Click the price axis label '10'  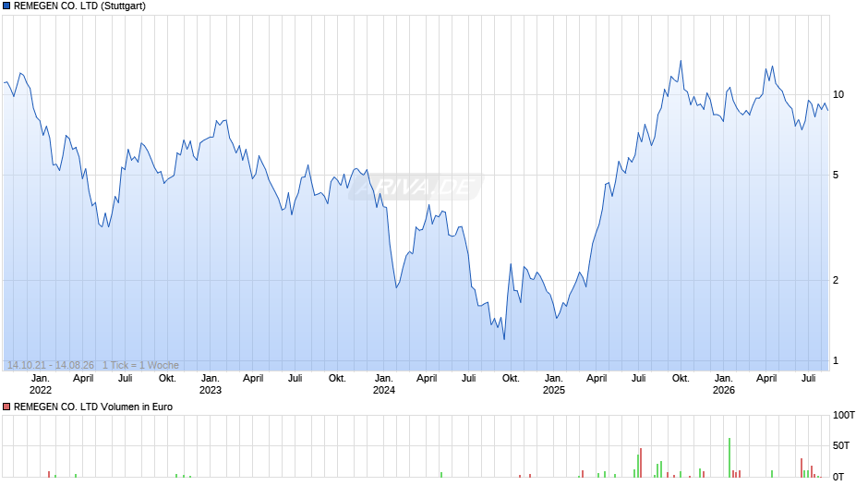click(x=838, y=95)
